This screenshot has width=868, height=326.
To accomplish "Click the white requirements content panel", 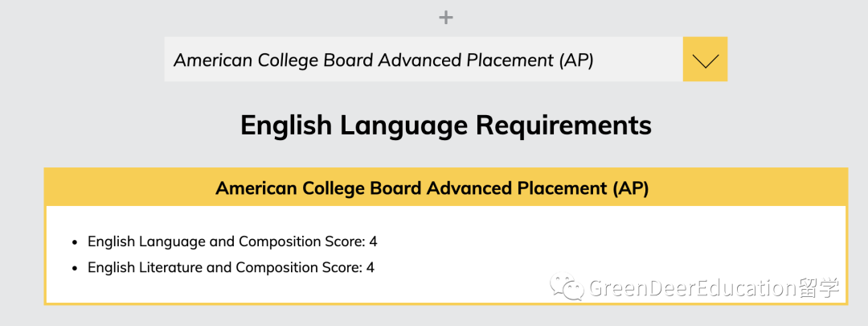I will tap(445, 254).
